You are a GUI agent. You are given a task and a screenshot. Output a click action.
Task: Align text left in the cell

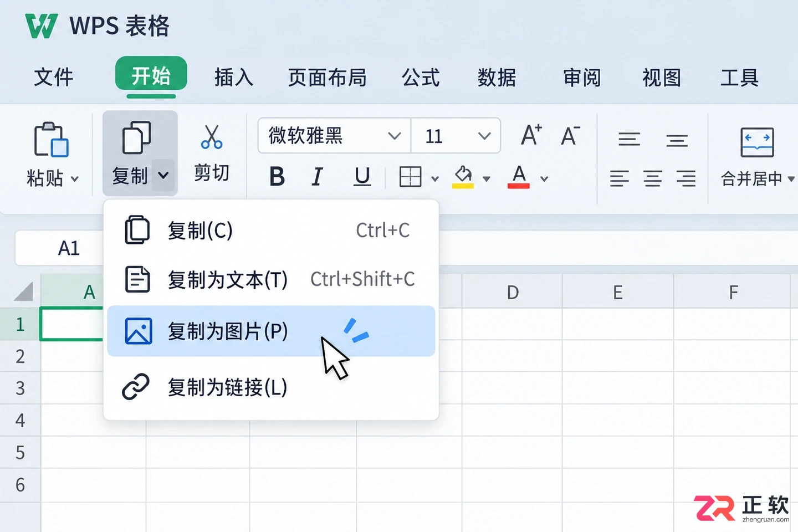point(619,178)
